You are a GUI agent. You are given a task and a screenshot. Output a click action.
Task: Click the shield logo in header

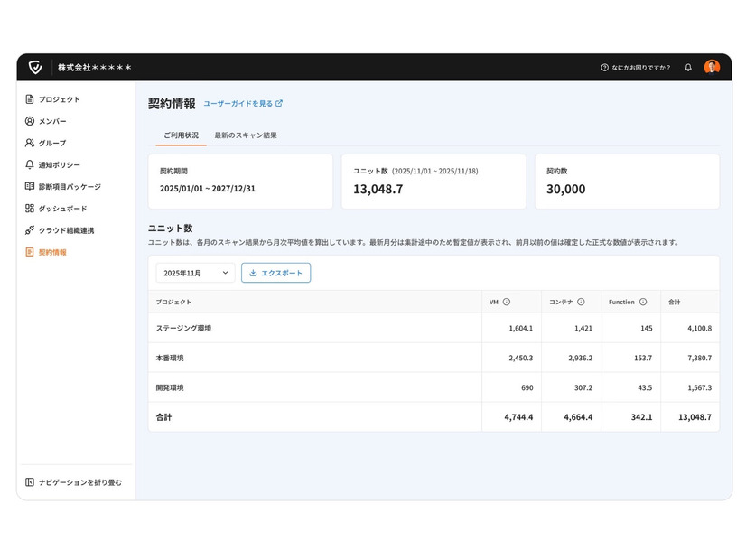pos(35,68)
